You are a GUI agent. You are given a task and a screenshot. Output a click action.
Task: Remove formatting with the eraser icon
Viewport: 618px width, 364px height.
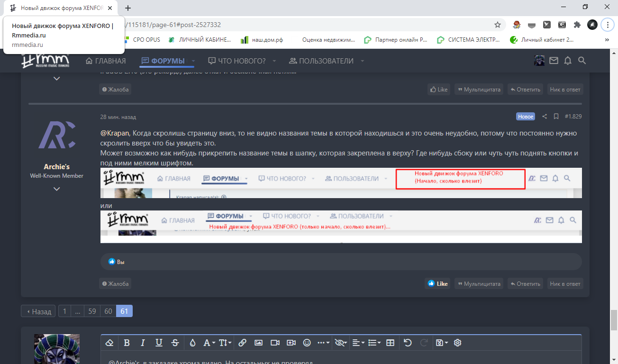(x=109, y=343)
